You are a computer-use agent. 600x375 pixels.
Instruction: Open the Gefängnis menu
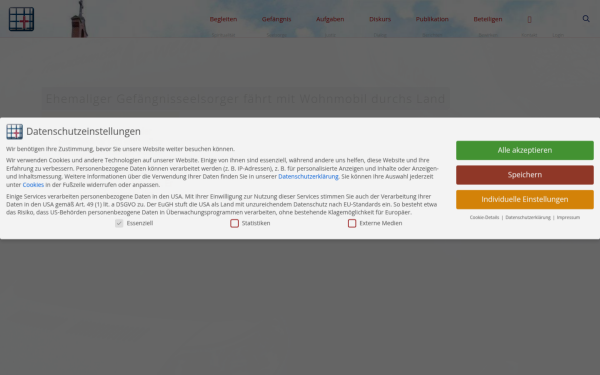(277, 19)
